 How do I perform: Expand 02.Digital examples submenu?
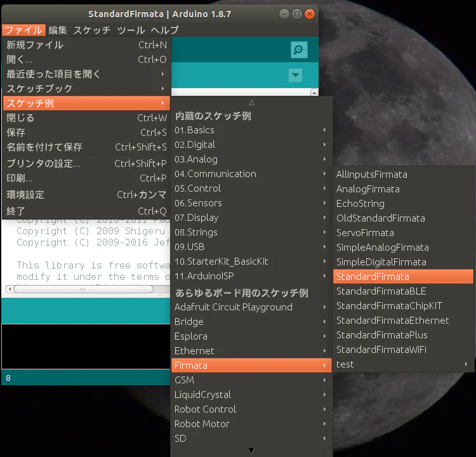click(251, 145)
